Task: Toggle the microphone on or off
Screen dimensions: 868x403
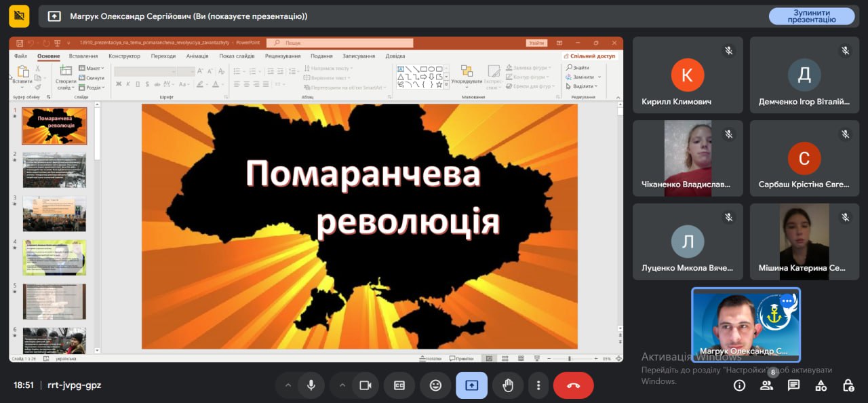Action: click(311, 385)
